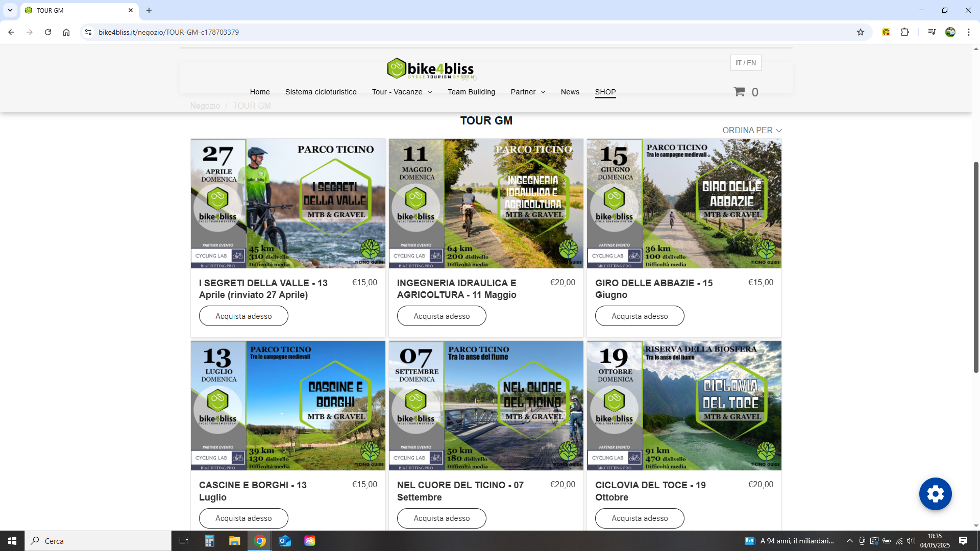Open the news widget about 94 anni miliardari
Viewport: 980px width, 551px height.
coord(789,541)
